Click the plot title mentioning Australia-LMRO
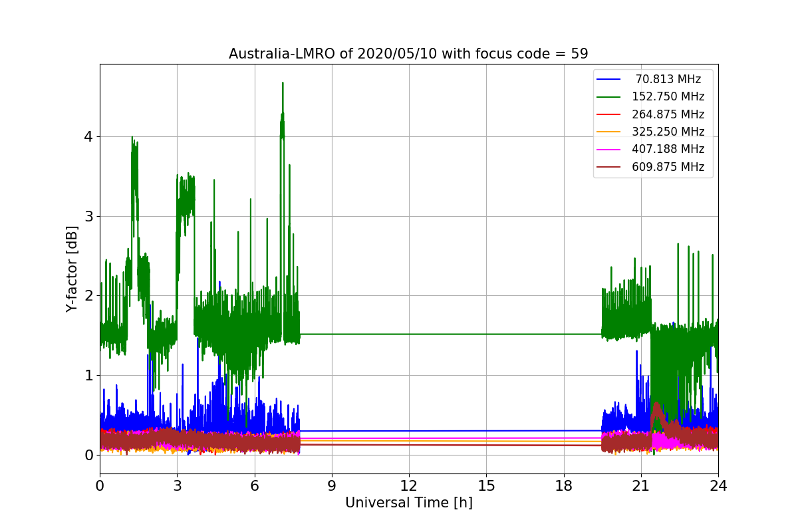The height and width of the screenshot is (532, 798). point(408,54)
